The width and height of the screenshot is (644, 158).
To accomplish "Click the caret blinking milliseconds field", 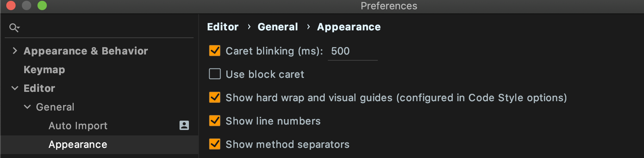I will coord(353,51).
